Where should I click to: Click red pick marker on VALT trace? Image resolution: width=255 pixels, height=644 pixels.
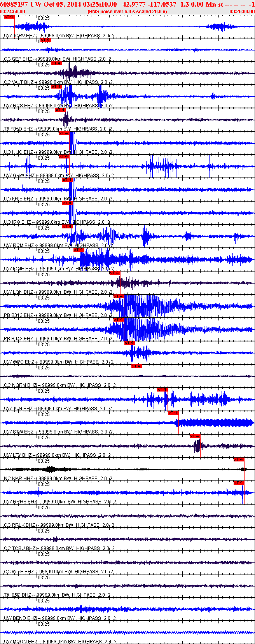coord(56,63)
